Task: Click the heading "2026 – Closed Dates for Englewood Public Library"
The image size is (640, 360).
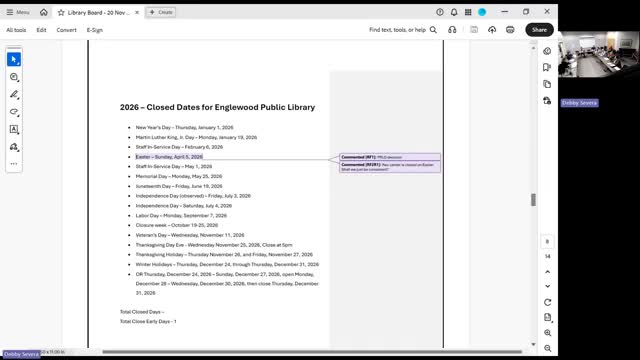Action: point(217,107)
